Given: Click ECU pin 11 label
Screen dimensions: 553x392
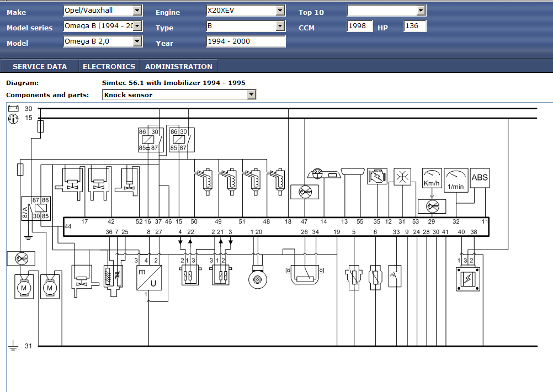Looking at the screenshot, I should [485, 221].
